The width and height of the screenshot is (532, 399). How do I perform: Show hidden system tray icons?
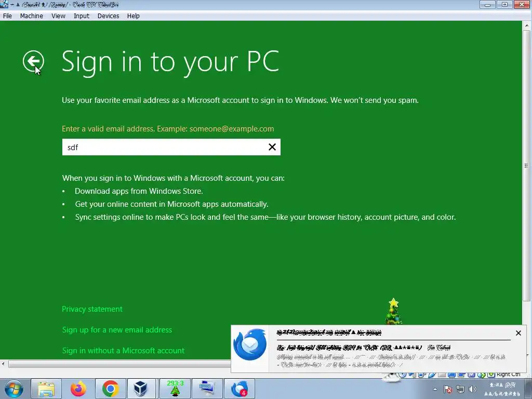tap(435, 389)
